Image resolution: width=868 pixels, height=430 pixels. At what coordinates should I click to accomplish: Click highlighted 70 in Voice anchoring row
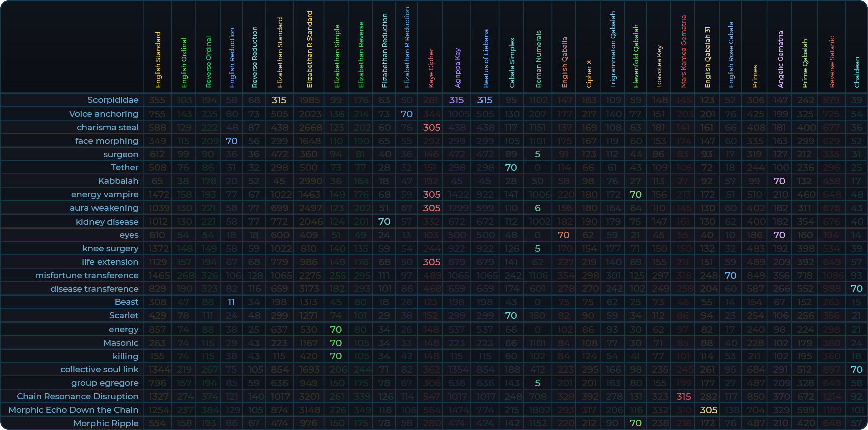pos(407,114)
